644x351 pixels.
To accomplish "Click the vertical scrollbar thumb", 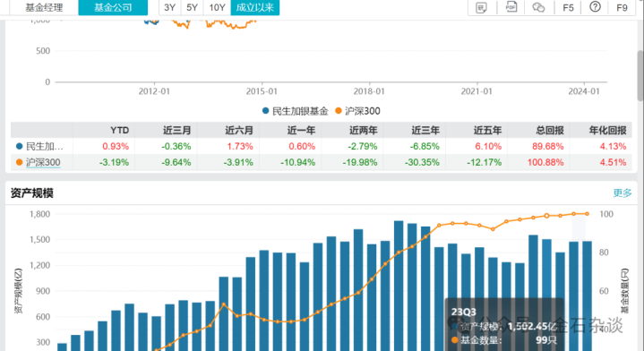I will tap(640, 75).
